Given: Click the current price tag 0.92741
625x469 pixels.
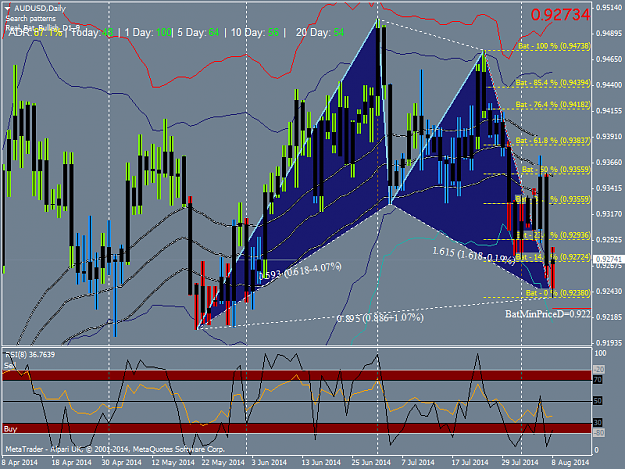Looking at the screenshot, I should tap(608, 259).
